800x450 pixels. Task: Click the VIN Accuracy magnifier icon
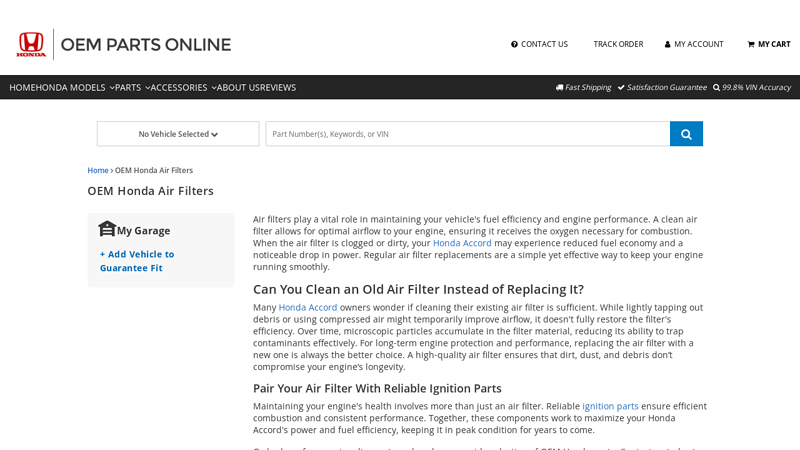[716, 87]
